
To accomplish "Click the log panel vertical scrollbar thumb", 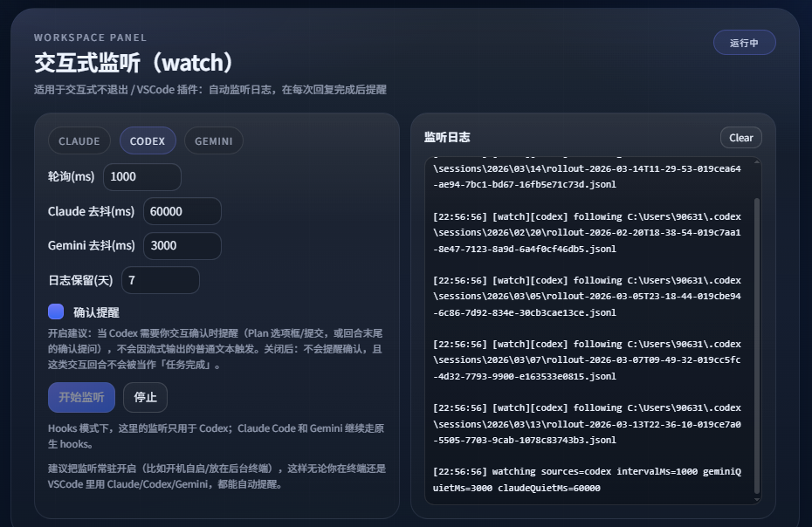I will [x=757, y=346].
